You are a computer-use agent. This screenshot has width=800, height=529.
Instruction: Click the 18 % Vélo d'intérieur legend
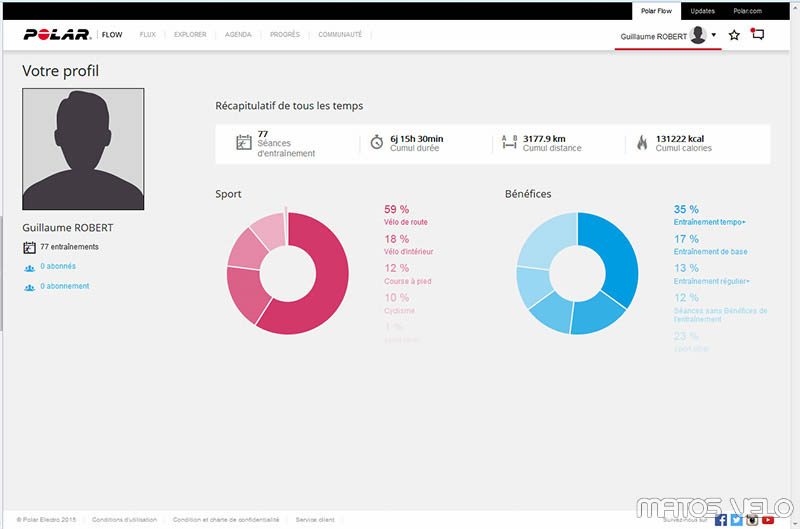[408, 244]
